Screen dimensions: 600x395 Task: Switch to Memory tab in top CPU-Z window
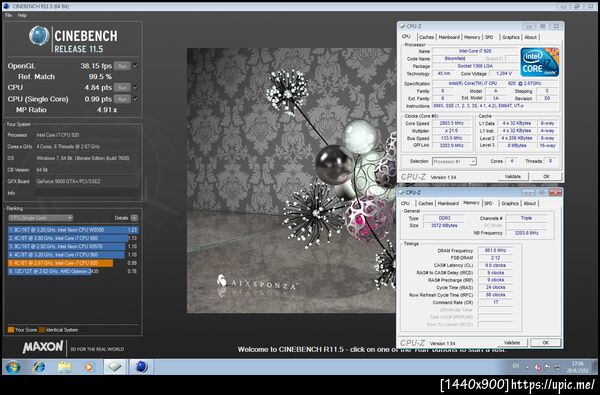tap(472, 37)
